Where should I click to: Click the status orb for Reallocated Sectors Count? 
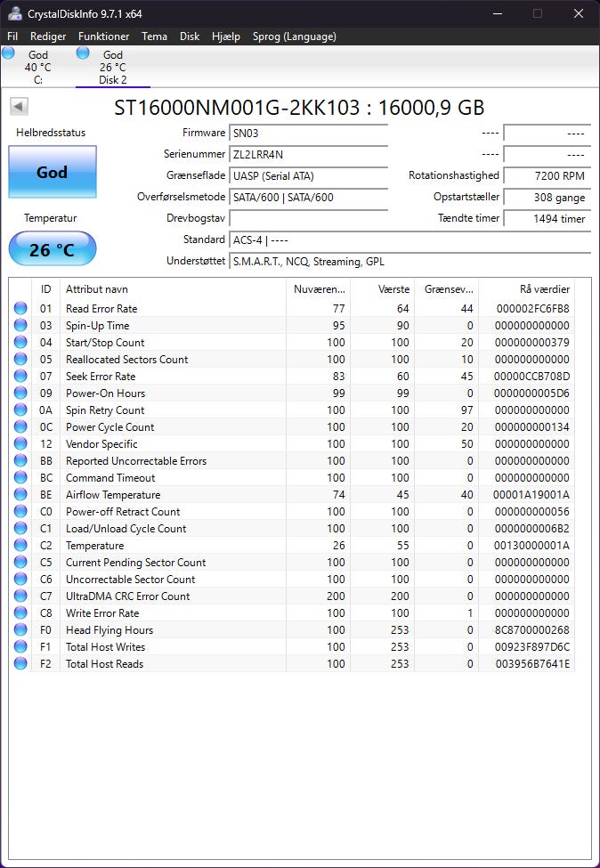(x=20, y=360)
